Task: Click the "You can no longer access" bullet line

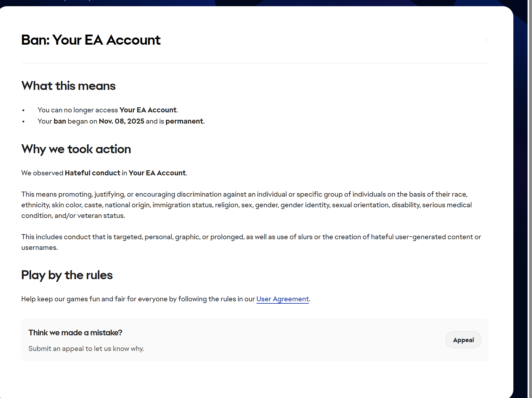Action: pyautogui.click(x=108, y=110)
